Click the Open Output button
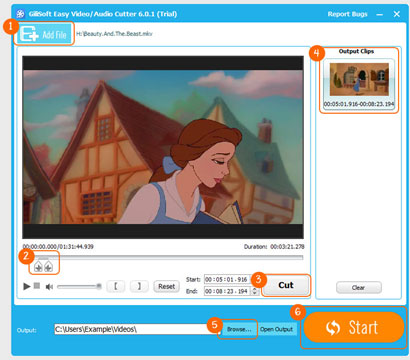This screenshot has height=360, width=410. click(x=276, y=329)
